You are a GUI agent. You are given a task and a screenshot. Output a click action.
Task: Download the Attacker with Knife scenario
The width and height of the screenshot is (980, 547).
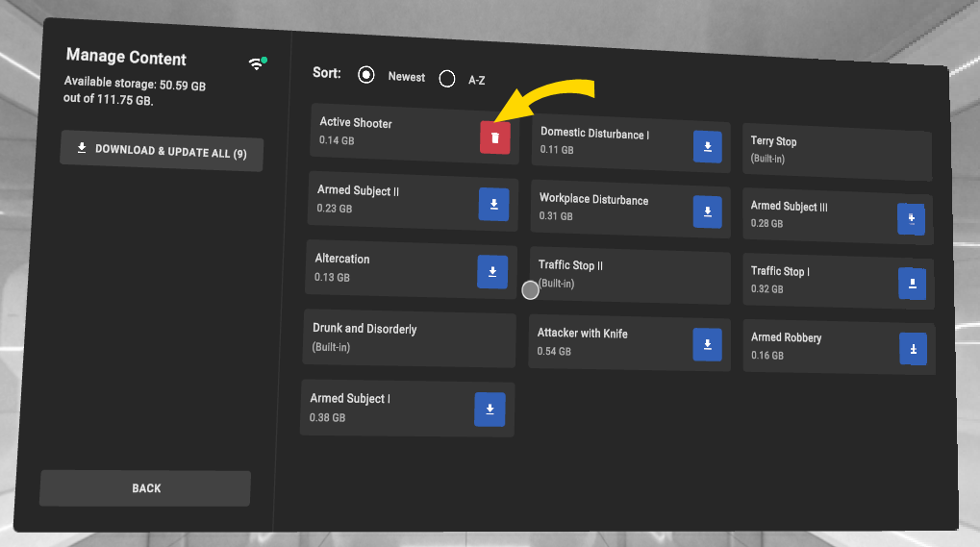coord(707,344)
